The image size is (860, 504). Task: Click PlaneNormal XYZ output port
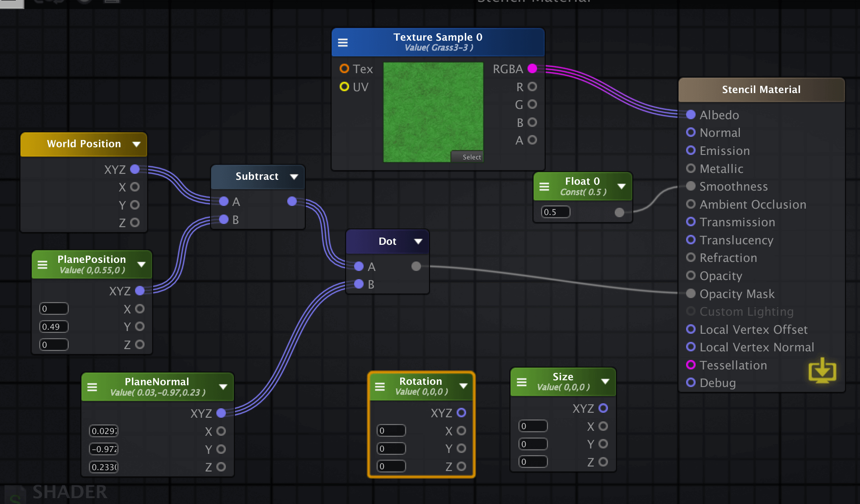coord(221,413)
